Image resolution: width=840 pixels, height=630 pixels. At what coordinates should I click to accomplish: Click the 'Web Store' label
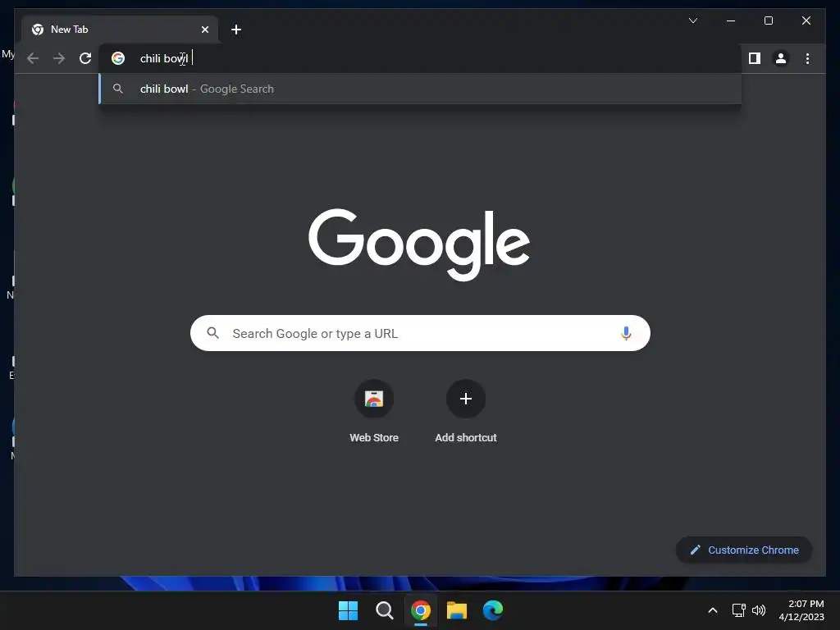coord(374,438)
